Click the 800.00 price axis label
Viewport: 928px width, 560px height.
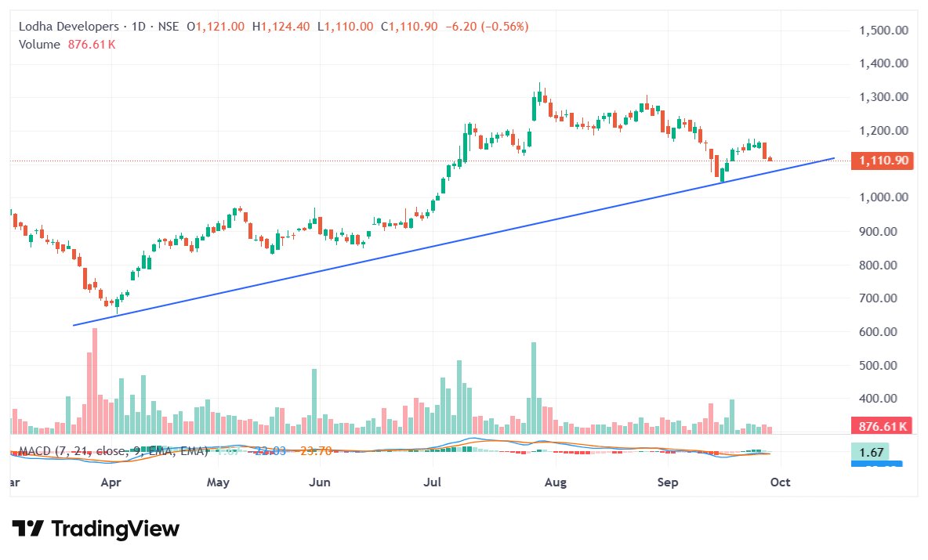tap(879, 265)
